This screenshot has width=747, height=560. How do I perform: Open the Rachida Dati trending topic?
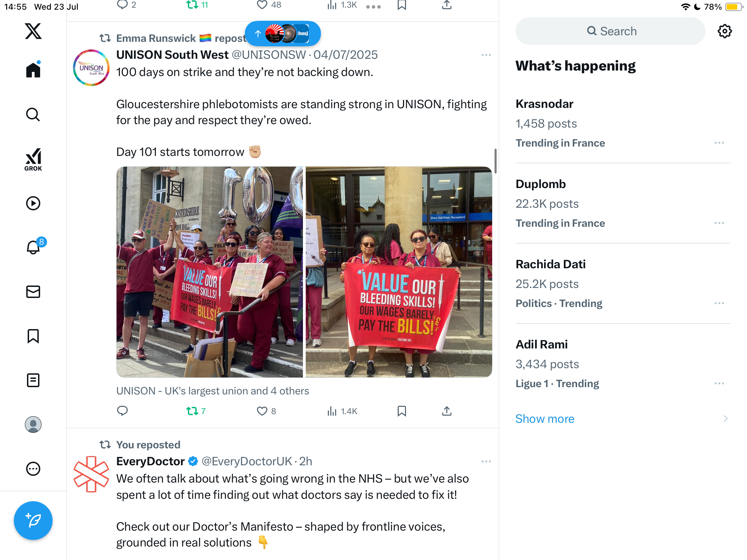click(x=623, y=283)
